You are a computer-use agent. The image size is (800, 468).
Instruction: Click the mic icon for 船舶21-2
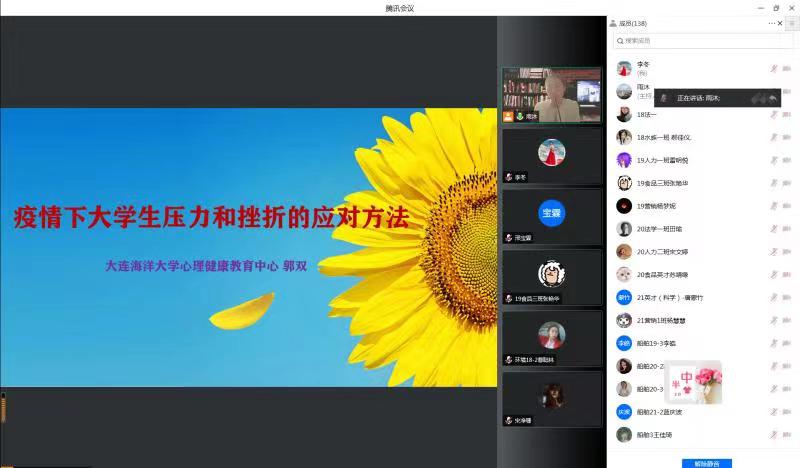click(x=773, y=412)
